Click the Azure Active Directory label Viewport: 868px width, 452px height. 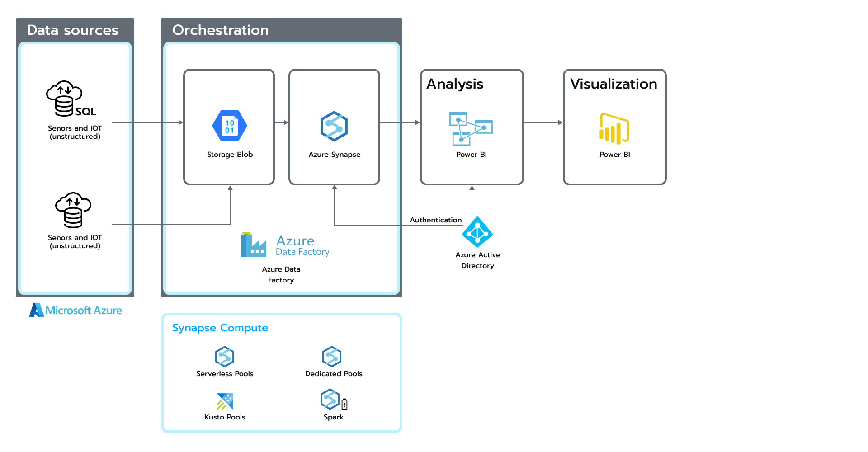[478, 260]
